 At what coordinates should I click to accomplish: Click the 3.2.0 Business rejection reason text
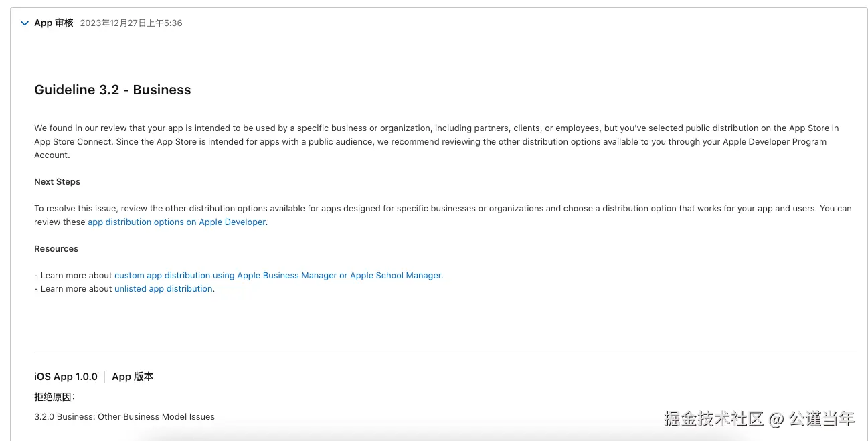coord(124,417)
